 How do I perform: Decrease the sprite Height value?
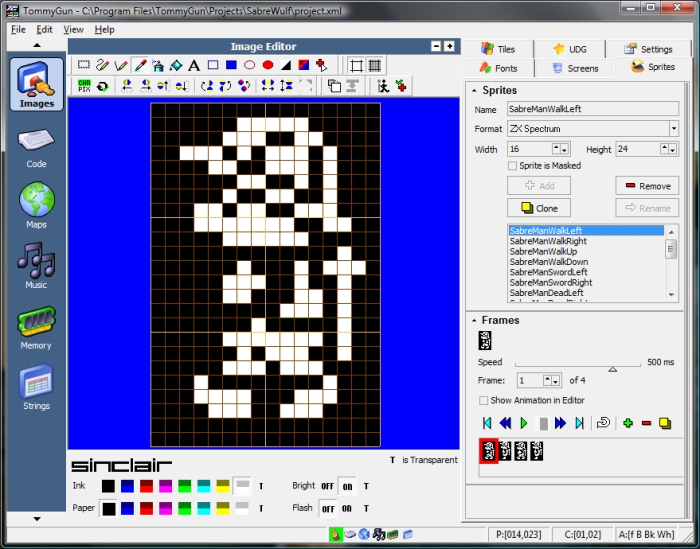(x=672, y=151)
